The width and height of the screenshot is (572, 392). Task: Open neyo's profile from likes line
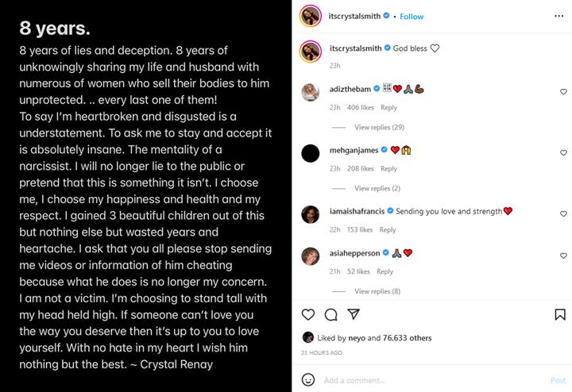click(x=357, y=338)
